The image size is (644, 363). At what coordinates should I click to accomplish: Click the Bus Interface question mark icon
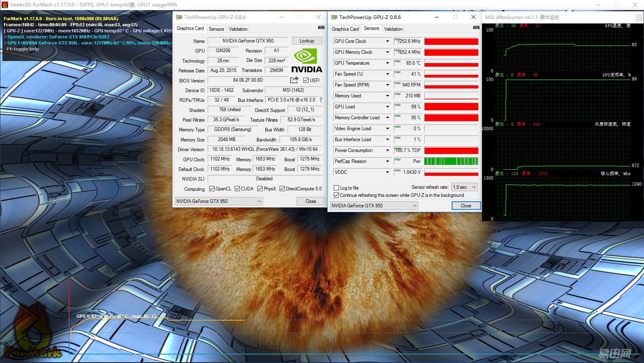click(x=321, y=100)
